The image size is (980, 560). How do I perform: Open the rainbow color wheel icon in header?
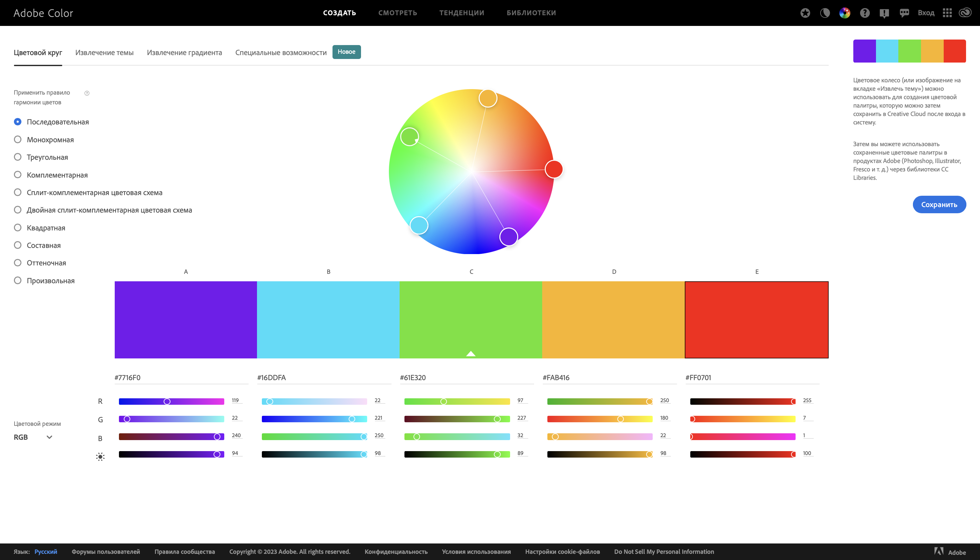(845, 13)
